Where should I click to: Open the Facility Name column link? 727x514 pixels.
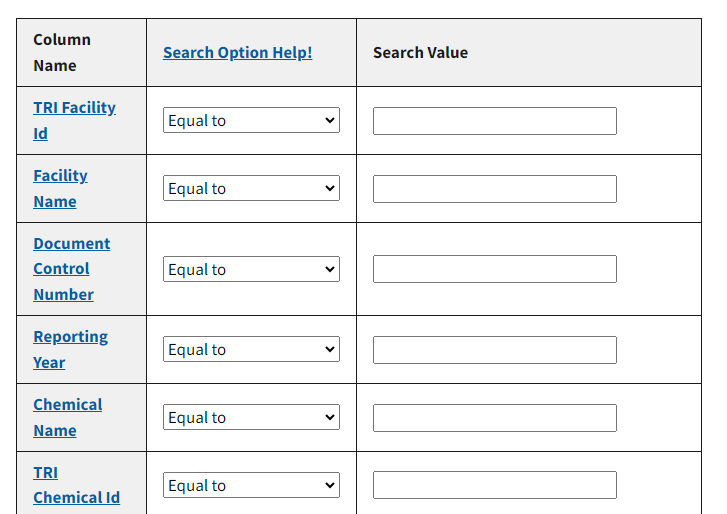pos(60,176)
